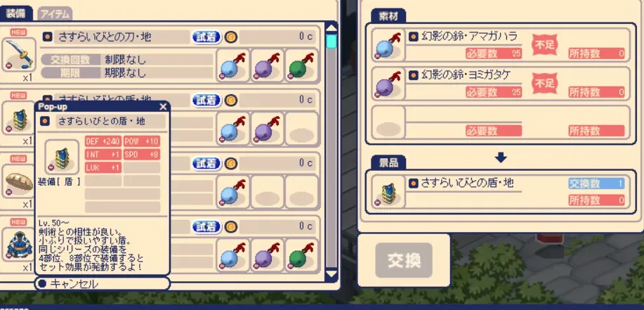Click the list's scroll down arrow
The image size is (644, 310).
(x=331, y=274)
